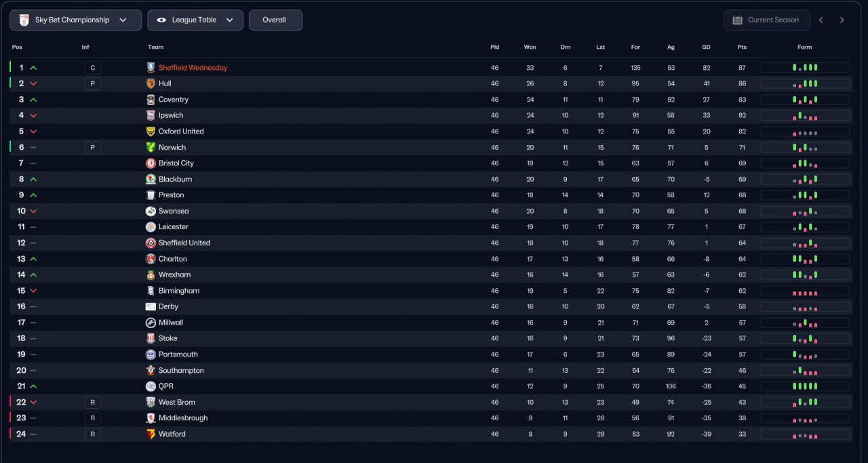This screenshot has height=463, width=868.
Task: Click the Portsmouth club badge
Action: [151, 355]
